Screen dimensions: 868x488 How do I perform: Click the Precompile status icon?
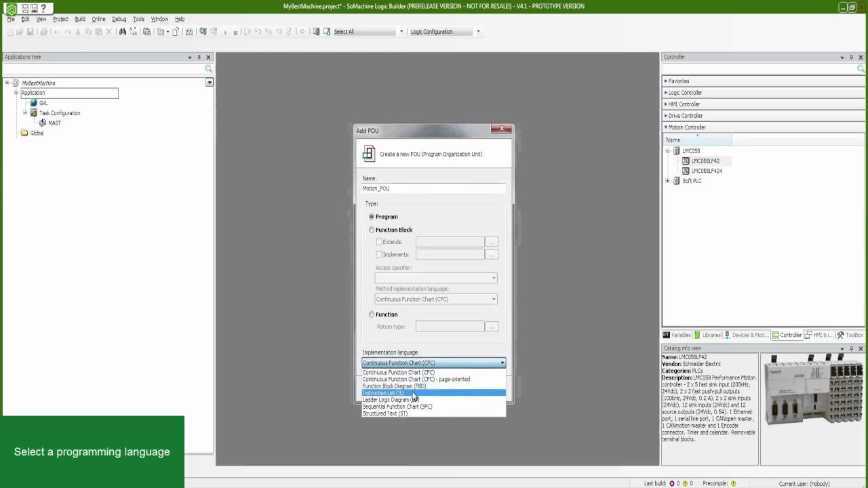(x=734, y=483)
